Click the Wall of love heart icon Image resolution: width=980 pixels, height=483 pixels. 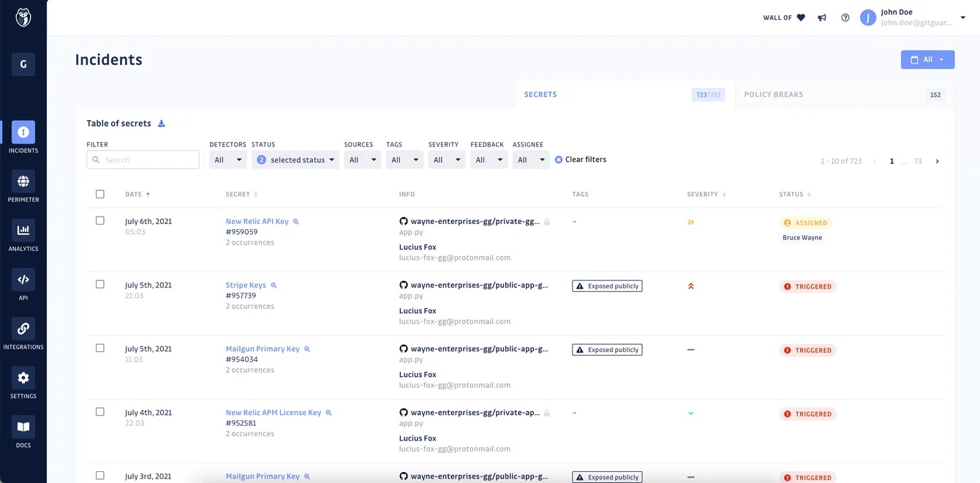point(801,18)
